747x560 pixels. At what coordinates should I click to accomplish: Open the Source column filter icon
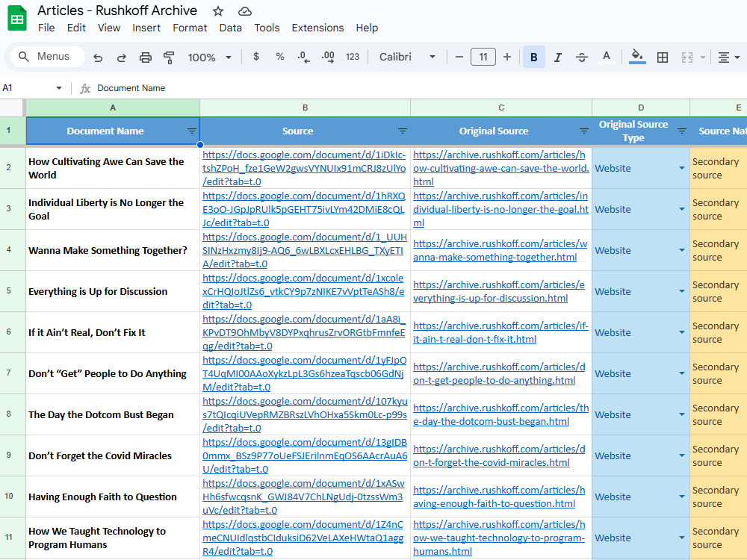pos(402,131)
